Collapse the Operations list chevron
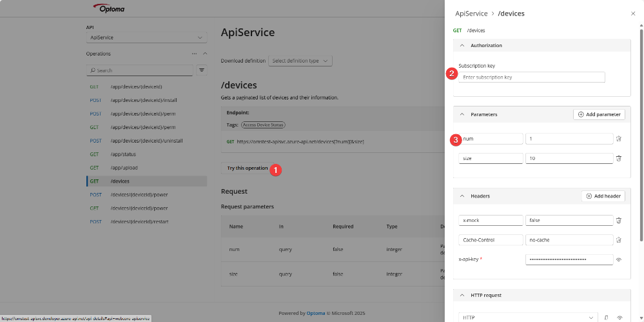The height and width of the screenshot is (322, 644). point(205,54)
